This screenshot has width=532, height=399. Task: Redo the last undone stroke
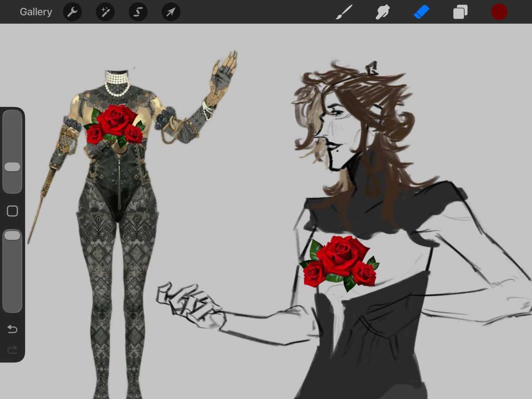pyautogui.click(x=12, y=350)
